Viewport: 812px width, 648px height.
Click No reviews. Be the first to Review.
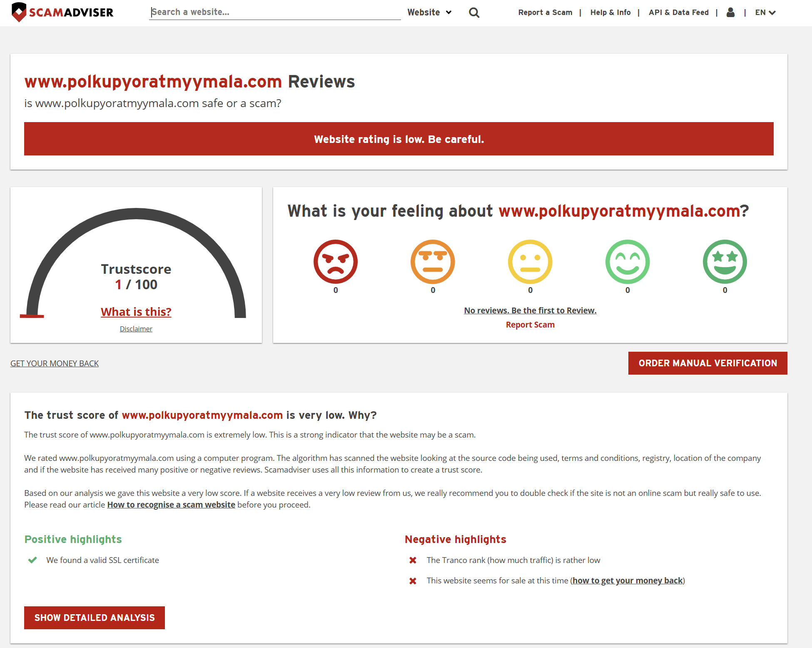click(x=530, y=310)
